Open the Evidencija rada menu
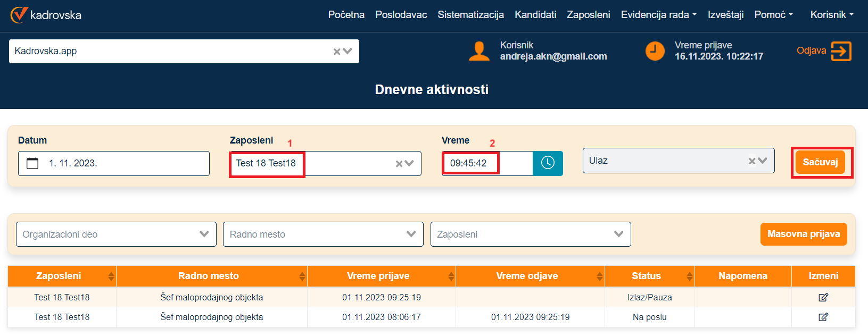The image size is (868, 336). click(x=658, y=15)
